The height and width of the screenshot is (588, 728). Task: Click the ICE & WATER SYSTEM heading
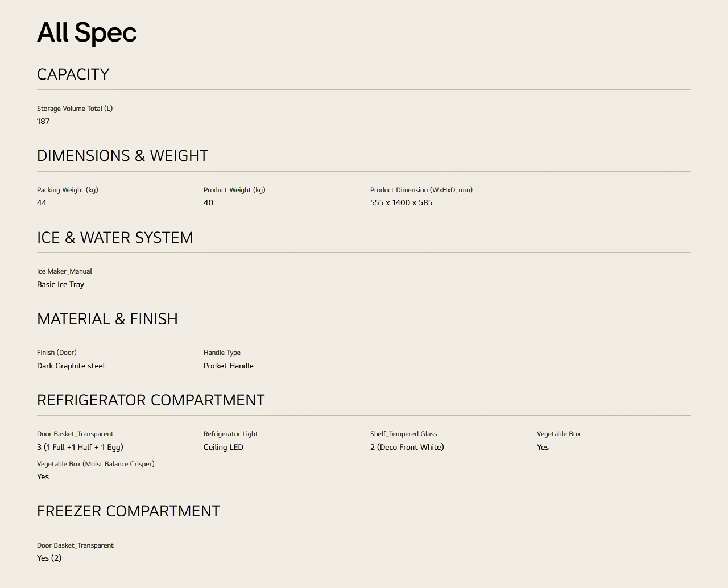(x=115, y=238)
